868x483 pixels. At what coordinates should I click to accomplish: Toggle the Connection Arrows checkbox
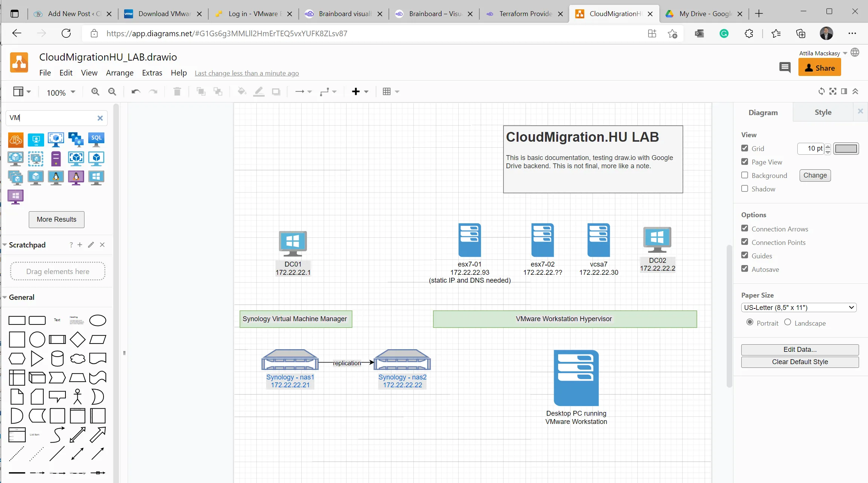click(745, 228)
